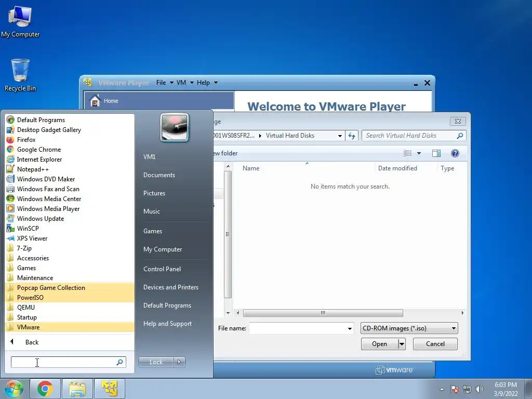Screen dimensions: 532x399
Task: Launch WinSCP from the Start menu
Action: point(28,229)
